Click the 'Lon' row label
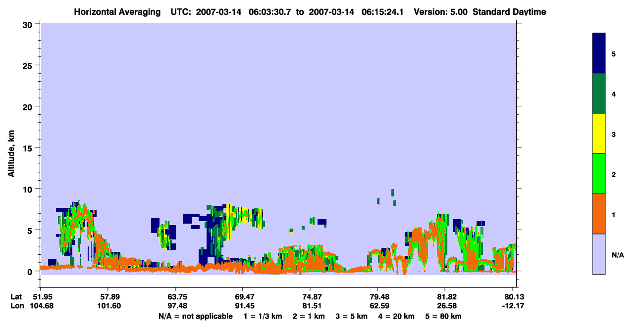Image resolution: width=644 pixels, height=330 pixels. (17, 306)
